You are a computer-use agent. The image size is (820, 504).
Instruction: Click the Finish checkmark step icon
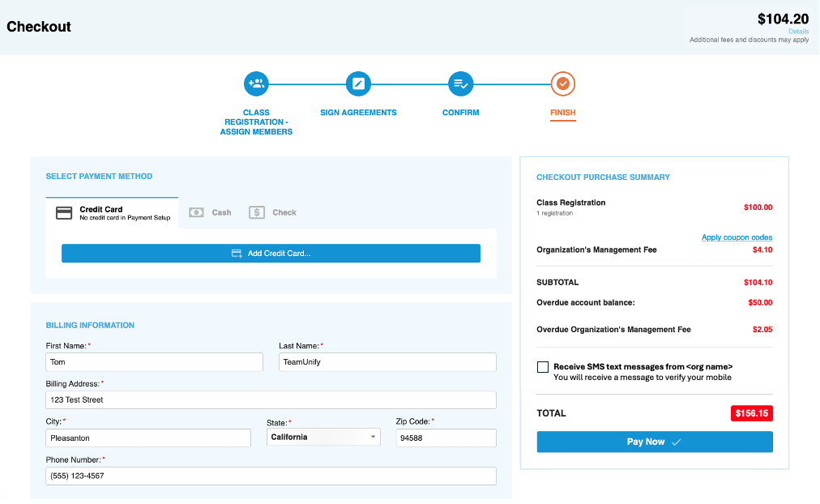563,83
